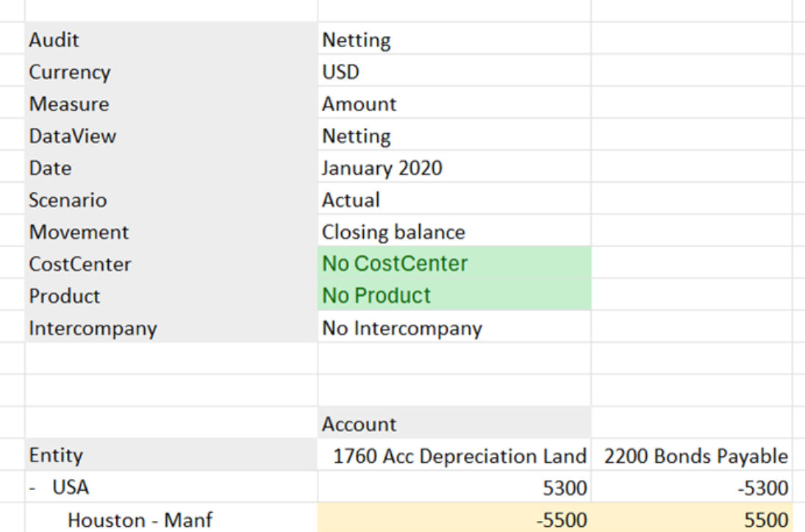Collapse the USA entity row

[32, 488]
